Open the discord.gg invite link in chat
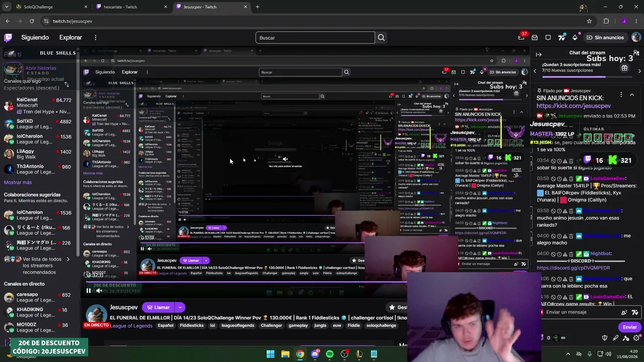This screenshot has width=644, height=362. (573, 268)
